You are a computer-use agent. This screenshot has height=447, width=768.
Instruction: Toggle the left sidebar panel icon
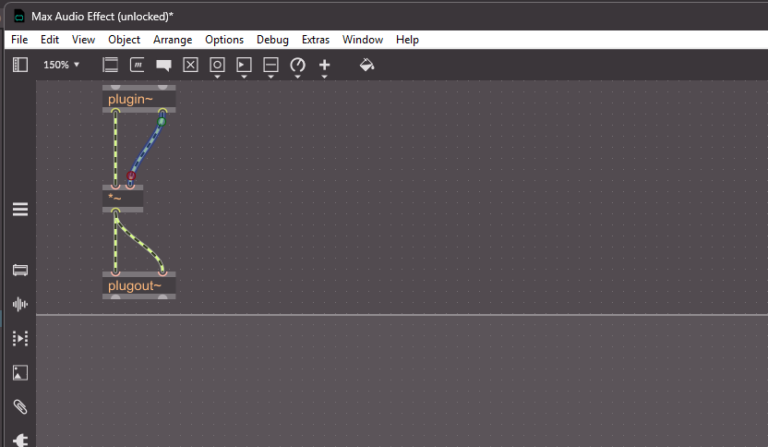pos(20,65)
